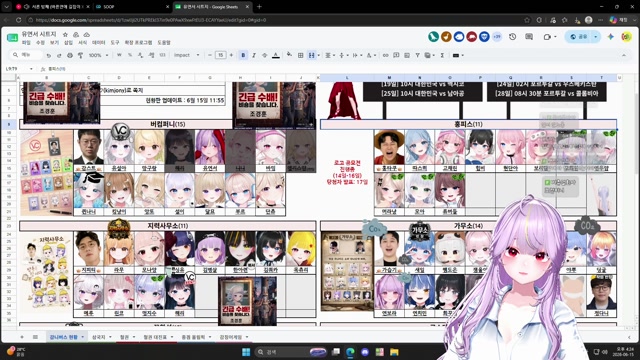
Task: Open text rotation dropdown
Action: (x=370, y=55)
